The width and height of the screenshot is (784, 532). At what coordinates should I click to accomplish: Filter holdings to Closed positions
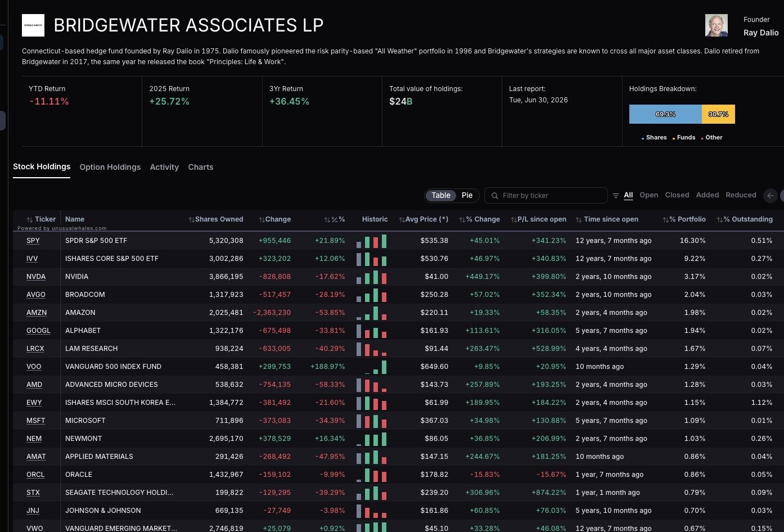677,195
